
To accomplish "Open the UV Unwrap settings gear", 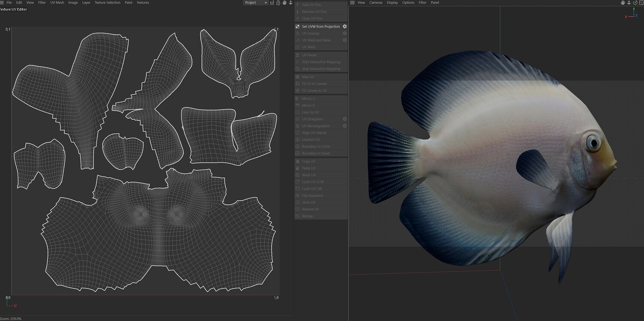I will (x=344, y=34).
